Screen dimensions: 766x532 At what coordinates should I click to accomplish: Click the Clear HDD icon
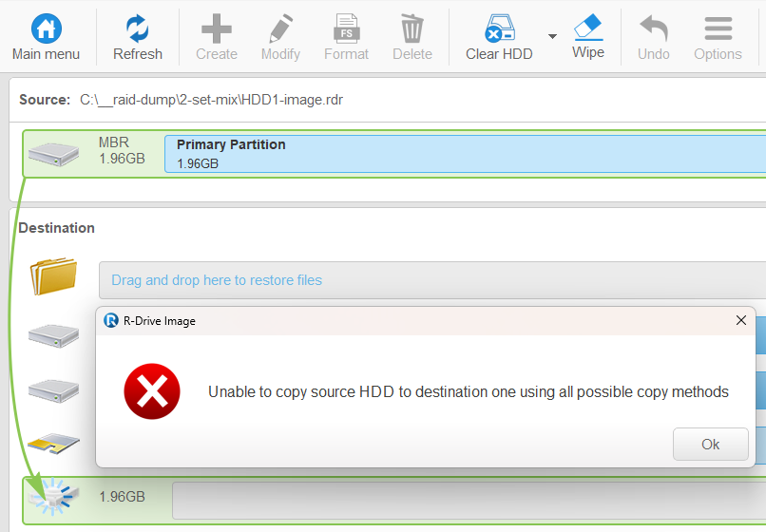pyautogui.click(x=499, y=28)
